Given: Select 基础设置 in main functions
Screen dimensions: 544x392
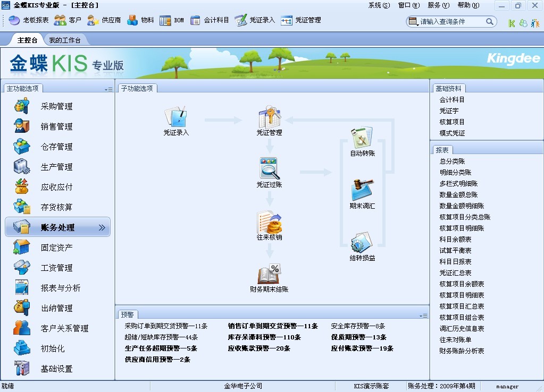Looking at the screenshot, I should click(x=57, y=369).
